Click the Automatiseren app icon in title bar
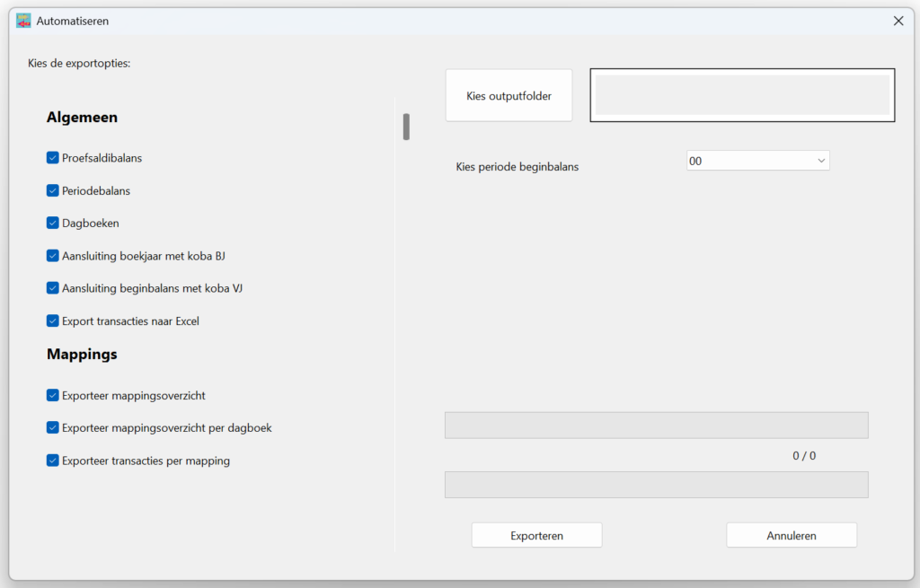Viewport: 920px width, 588px height. point(24,21)
